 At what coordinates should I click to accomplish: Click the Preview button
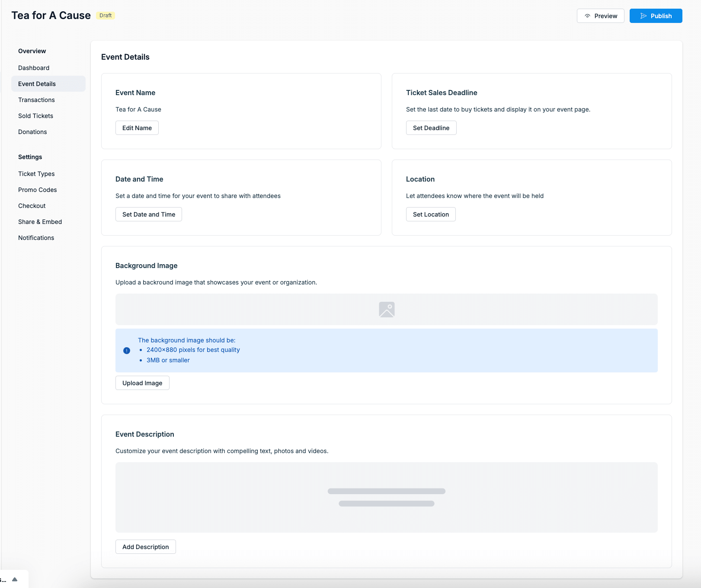coord(600,16)
